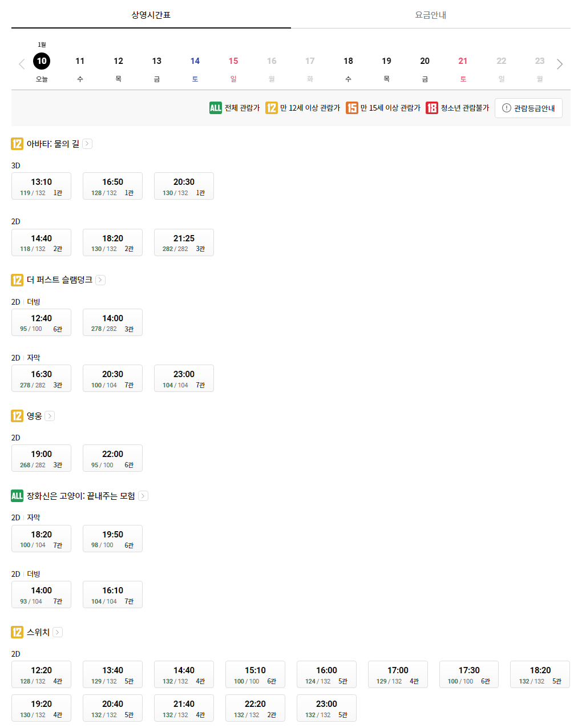This screenshot has height=728, width=582.
Task: Book Avatar 3D 13:10 showing
Action: coord(41,186)
